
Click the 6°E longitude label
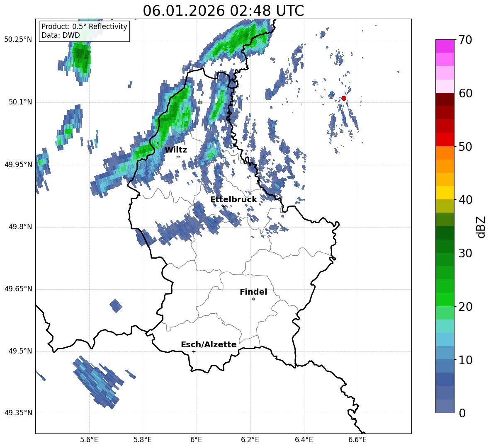(x=196, y=440)
